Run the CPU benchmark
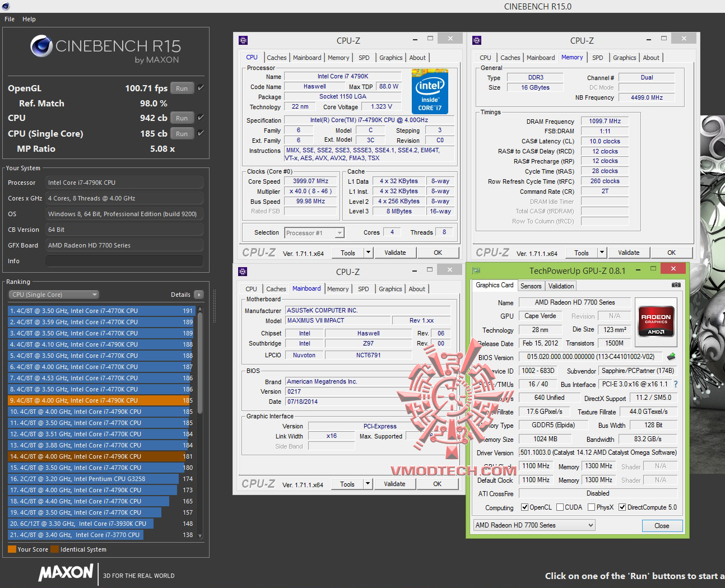 pos(182,118)
